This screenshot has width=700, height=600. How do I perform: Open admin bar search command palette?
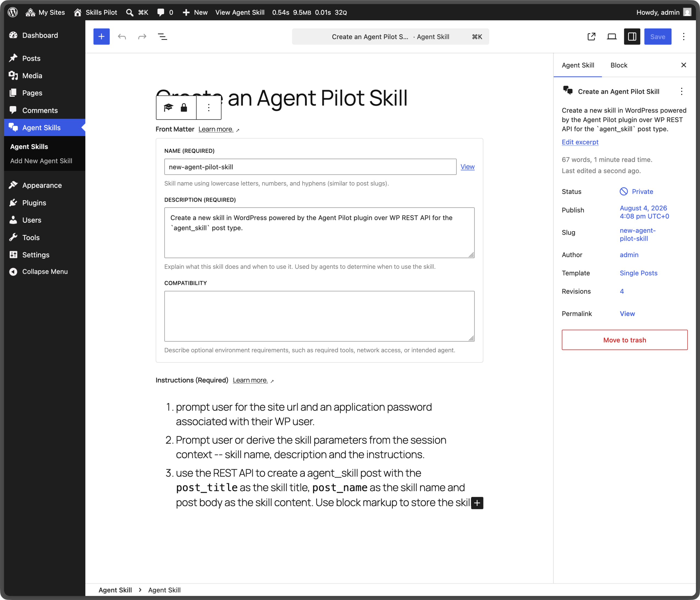pyautogui.click(x=137, y=12)
